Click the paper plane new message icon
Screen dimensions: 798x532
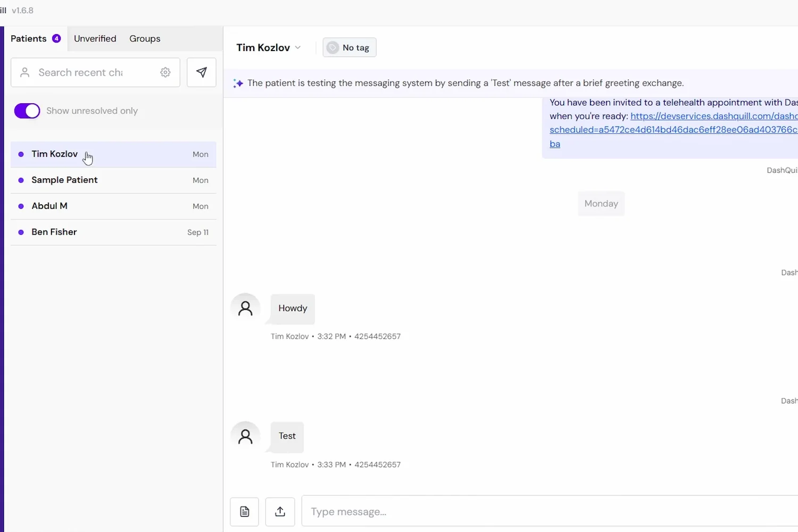point(202,72)
